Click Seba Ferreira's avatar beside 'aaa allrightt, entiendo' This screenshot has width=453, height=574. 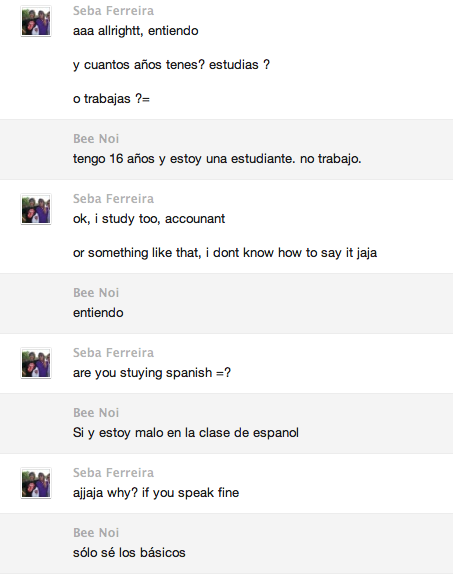click(36, 21)
